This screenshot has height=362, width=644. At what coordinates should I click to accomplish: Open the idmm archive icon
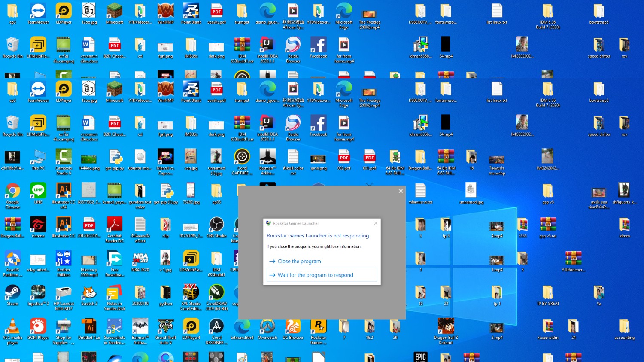tap(624, 228)
